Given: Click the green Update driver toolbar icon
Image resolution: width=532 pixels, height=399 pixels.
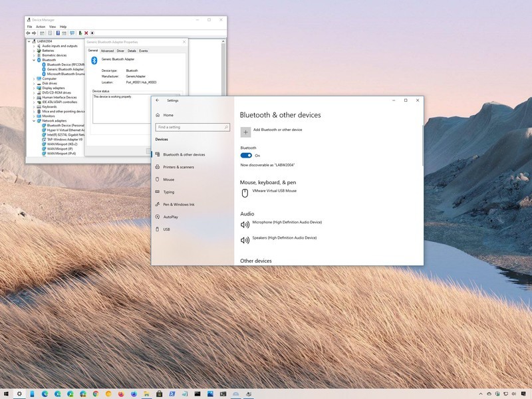Looking at the screenshot, I should [x=80, y=33].
